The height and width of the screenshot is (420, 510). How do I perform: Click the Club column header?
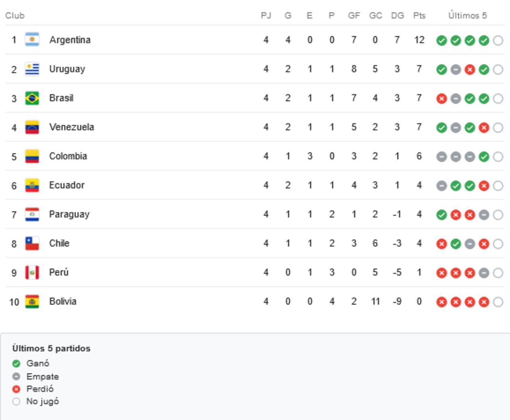pyautogui.click(x=16, y=16)
